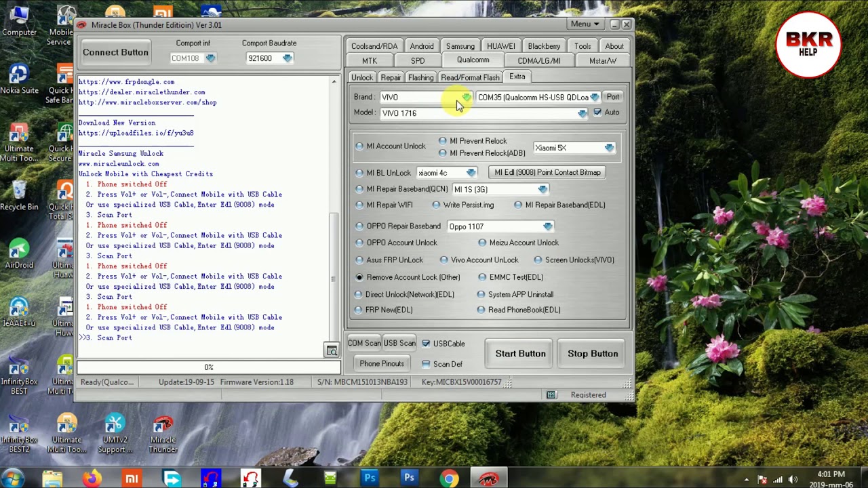This screenshot has width=868, height=488.
Task: Open File Explorer from the taskbar
Action: [52, 479]
